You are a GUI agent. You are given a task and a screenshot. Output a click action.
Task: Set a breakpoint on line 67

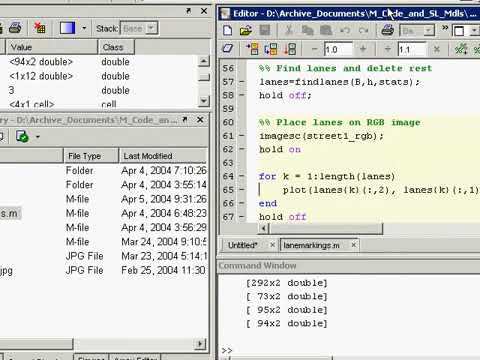point(242,217)
